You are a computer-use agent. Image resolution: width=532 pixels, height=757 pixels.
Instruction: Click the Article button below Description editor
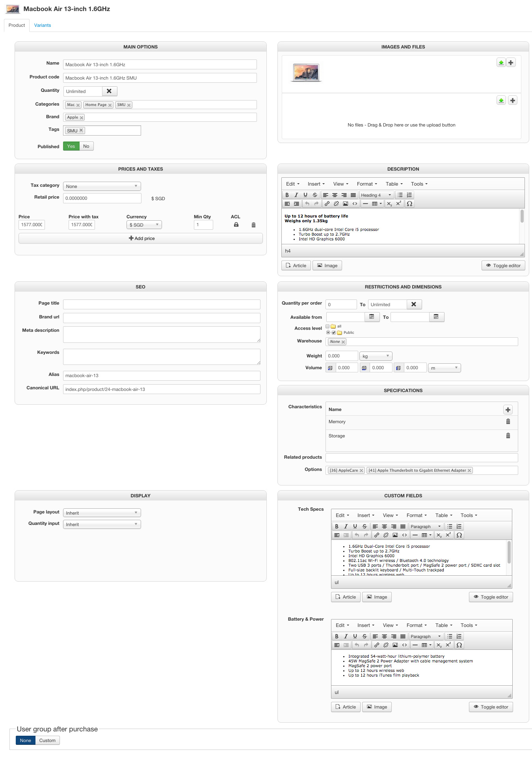296,266
